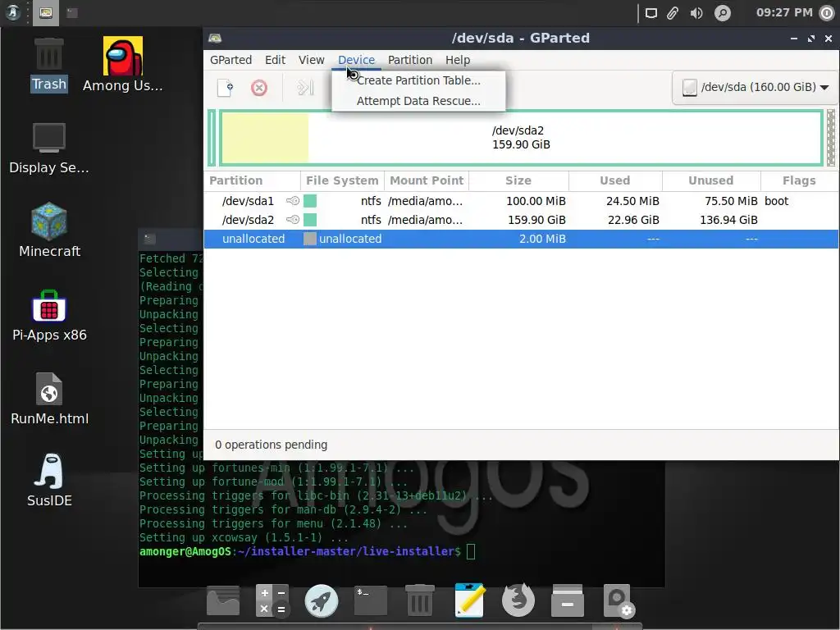Image resolution: width=840 pixels, height=630 pixels.
Task: Open the terminal icon in the dock
Action: 370,600
